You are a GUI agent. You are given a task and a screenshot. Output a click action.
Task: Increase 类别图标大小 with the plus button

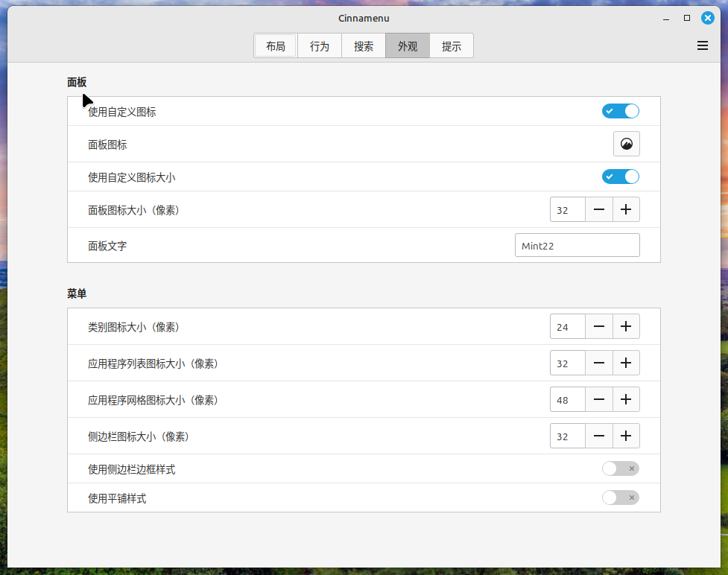(x=626, y=326)
